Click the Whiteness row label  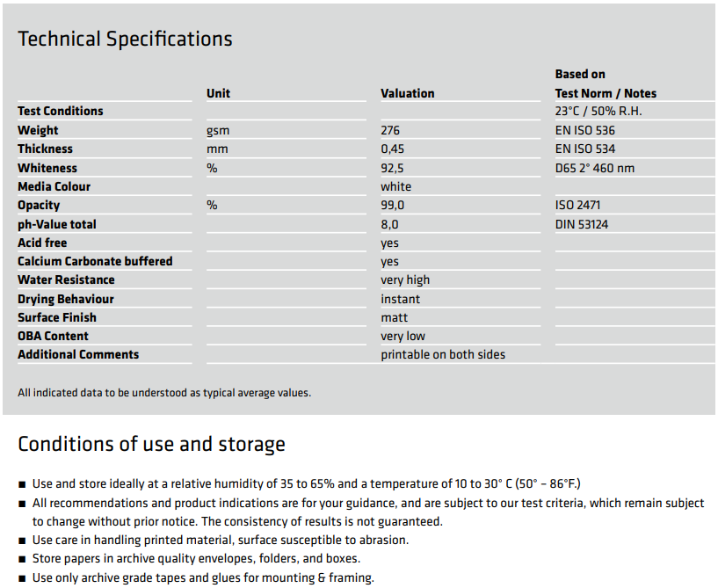pos(47,168)
